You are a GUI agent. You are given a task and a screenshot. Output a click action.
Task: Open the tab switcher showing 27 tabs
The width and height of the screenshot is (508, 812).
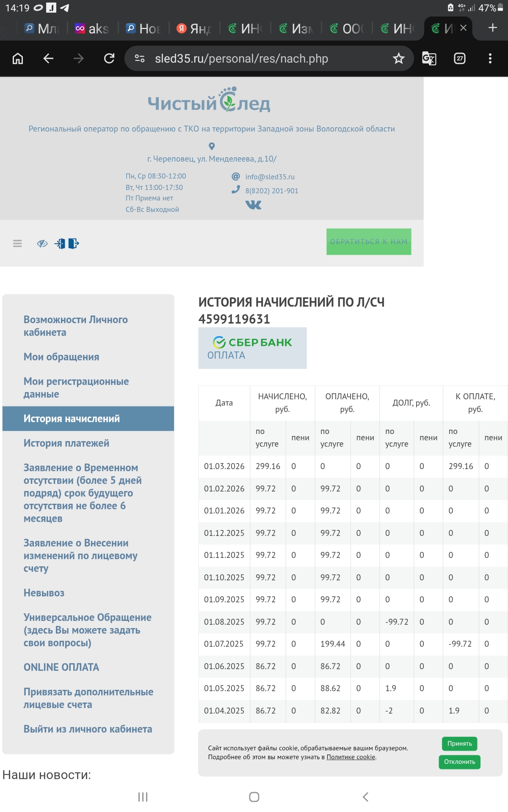tap(460, 59)
